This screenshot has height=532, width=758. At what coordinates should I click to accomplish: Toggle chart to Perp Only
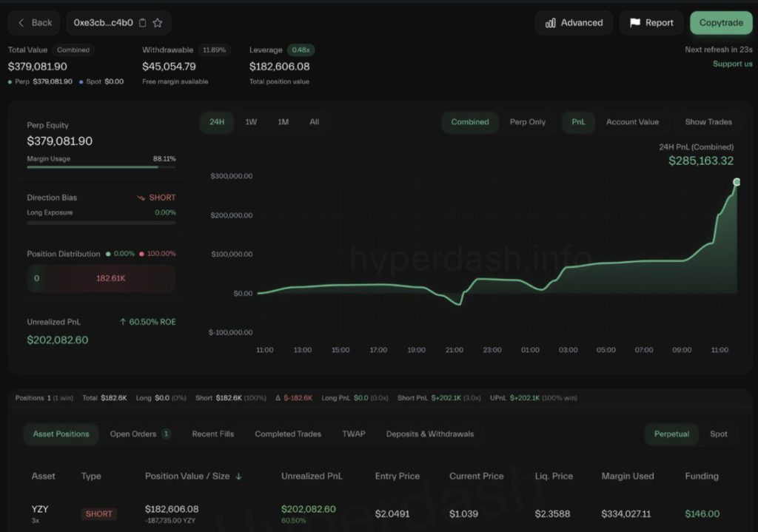click(x=527, y=122)
